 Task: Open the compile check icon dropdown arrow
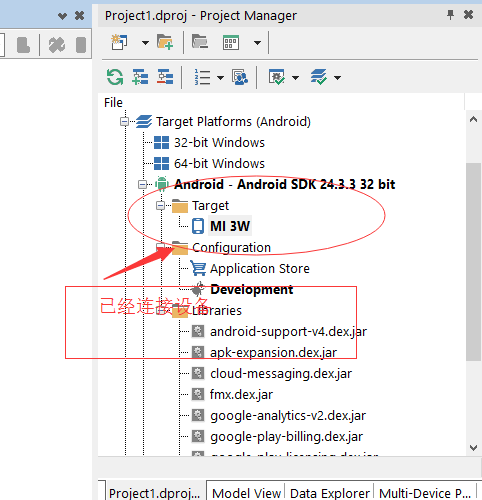(295, 78)
